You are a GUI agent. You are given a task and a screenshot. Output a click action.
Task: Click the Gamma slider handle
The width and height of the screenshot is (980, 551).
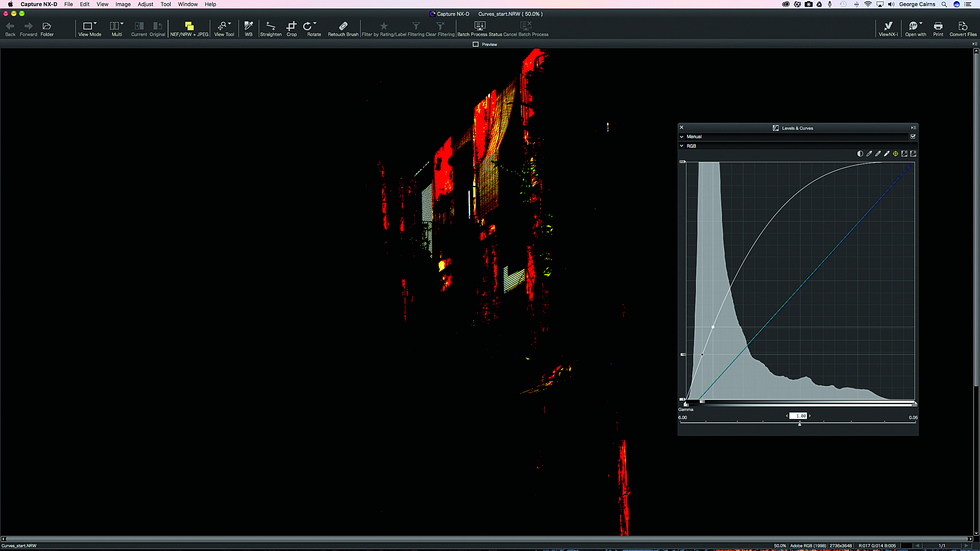click(799, 424)
